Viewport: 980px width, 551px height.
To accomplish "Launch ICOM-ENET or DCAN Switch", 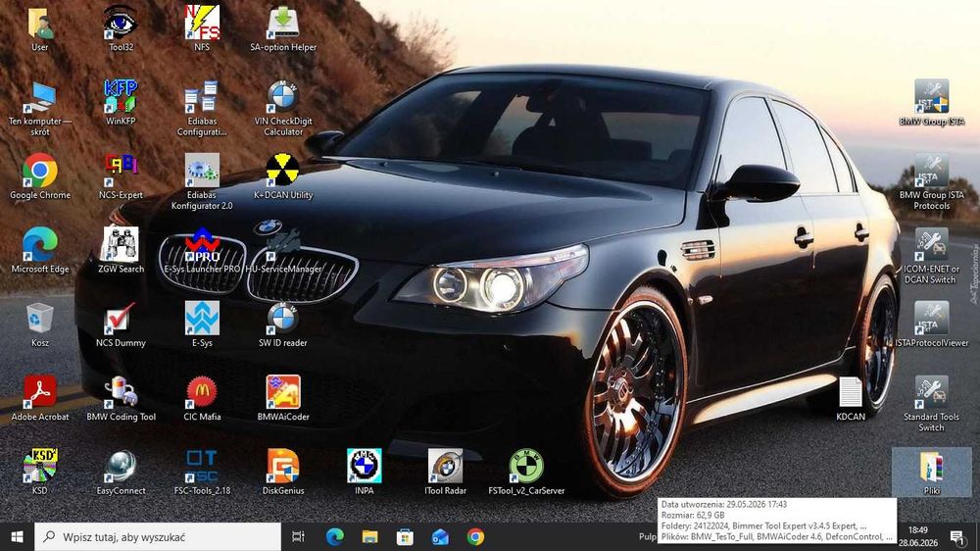I will [931, 255].
